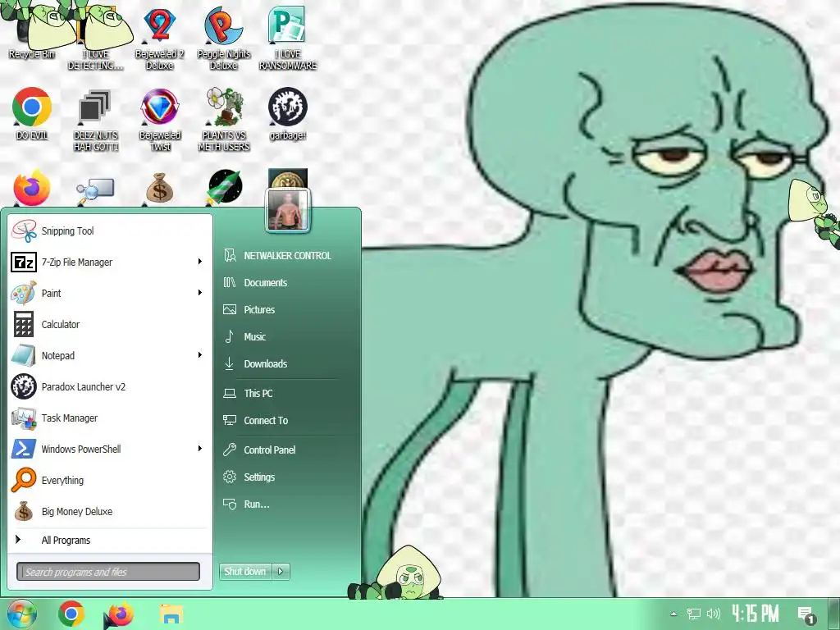Select Bejeweled 2 Deluxe desktop icon
Screen dimensions: 840x630
tap(160, 38)
